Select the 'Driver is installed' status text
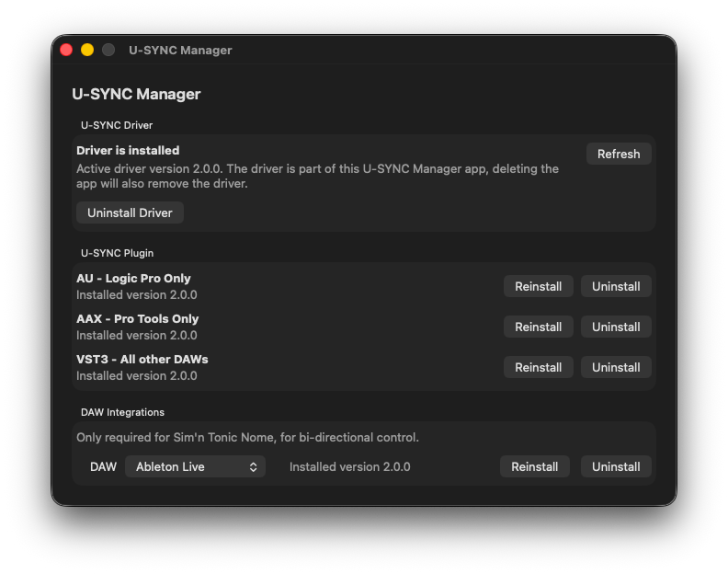 (x=128, y=151)
